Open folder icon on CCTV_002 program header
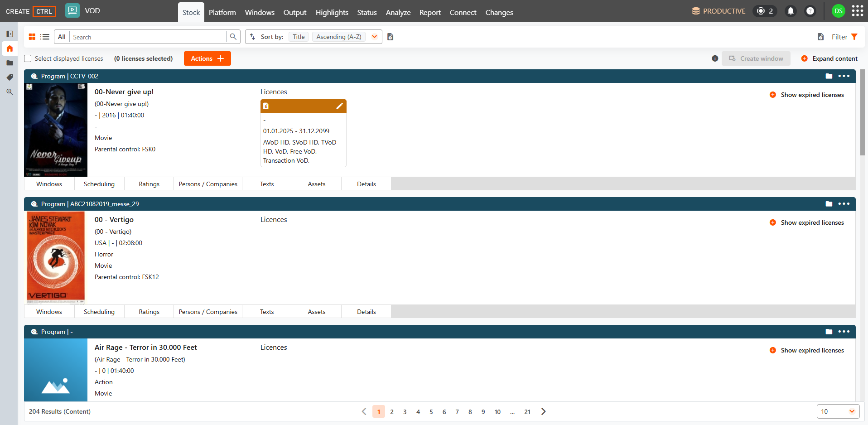 point(829,76)
